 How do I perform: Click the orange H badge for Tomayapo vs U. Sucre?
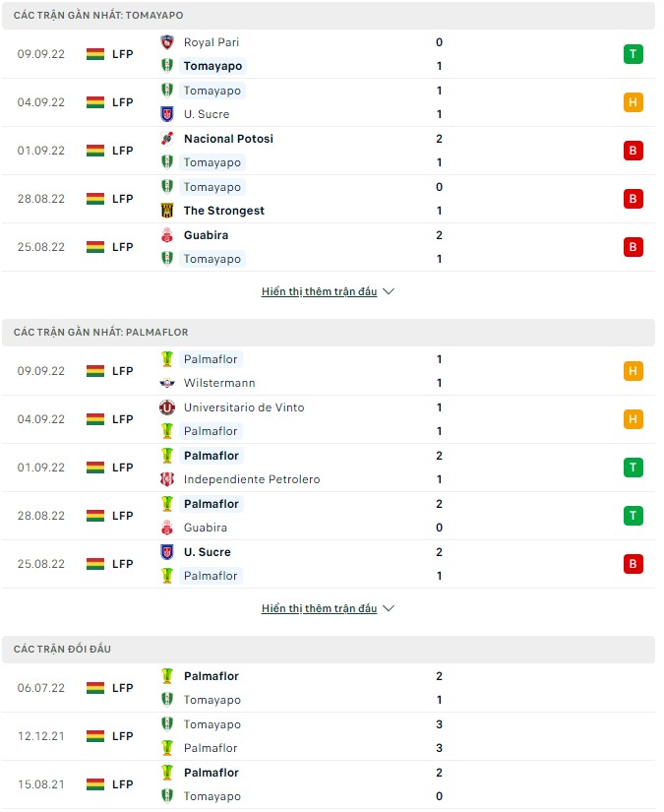coord(633,102)
